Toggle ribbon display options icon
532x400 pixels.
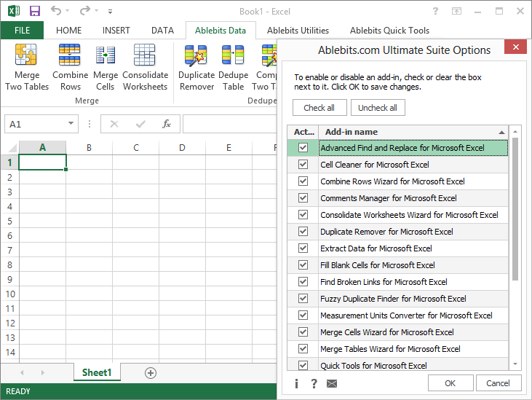click(x=457, y=11)
